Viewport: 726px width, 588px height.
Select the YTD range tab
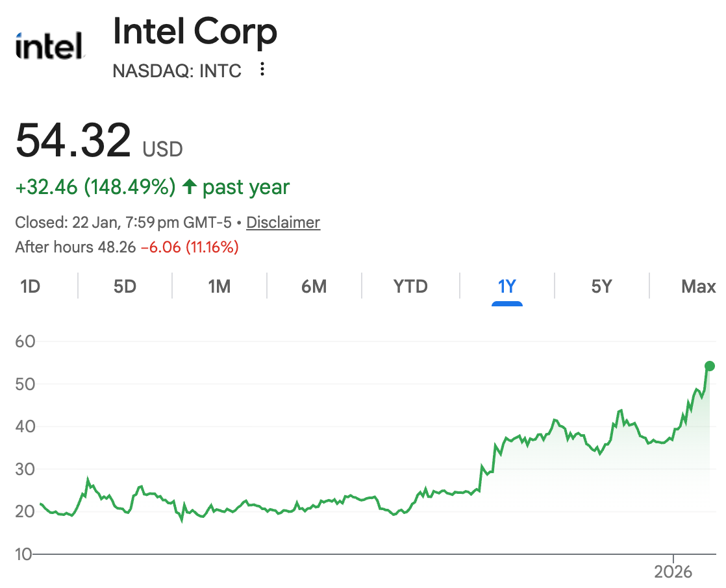click(x=410, y=286)
